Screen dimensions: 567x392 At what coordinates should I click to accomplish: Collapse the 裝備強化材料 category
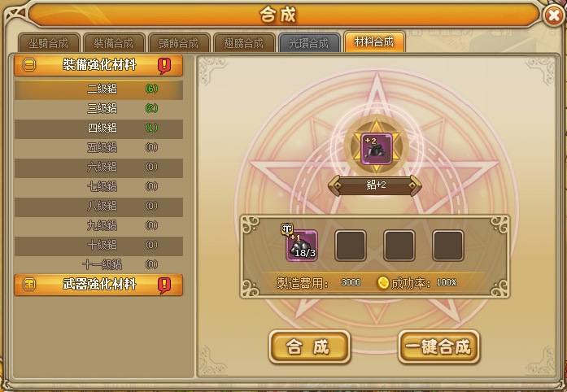(x=98, y=65)
